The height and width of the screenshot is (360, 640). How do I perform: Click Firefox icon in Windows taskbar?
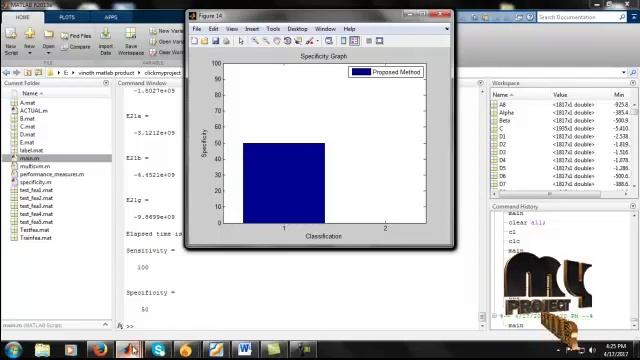click(99, 350)
